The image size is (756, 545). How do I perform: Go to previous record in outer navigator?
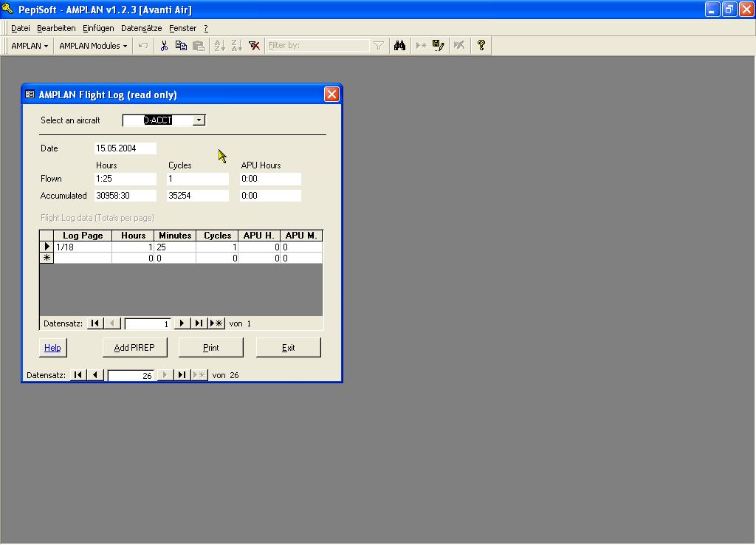(x=95, y=375)
